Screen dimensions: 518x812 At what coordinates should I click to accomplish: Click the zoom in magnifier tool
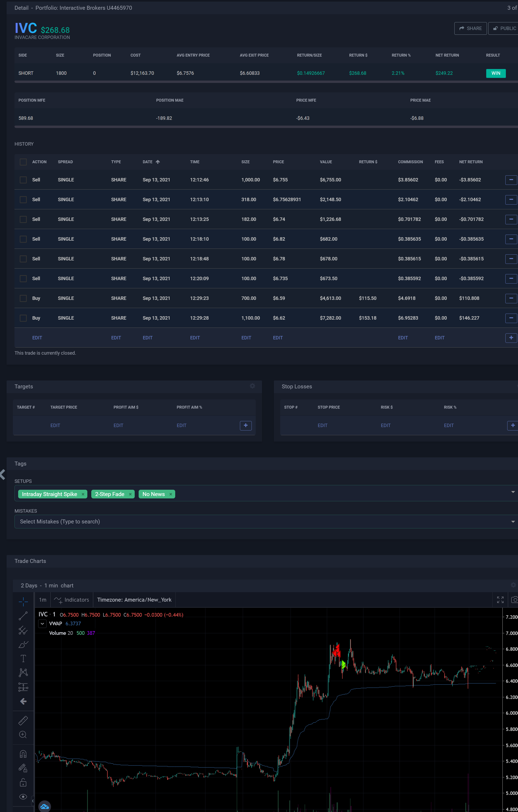coord(23,734)
